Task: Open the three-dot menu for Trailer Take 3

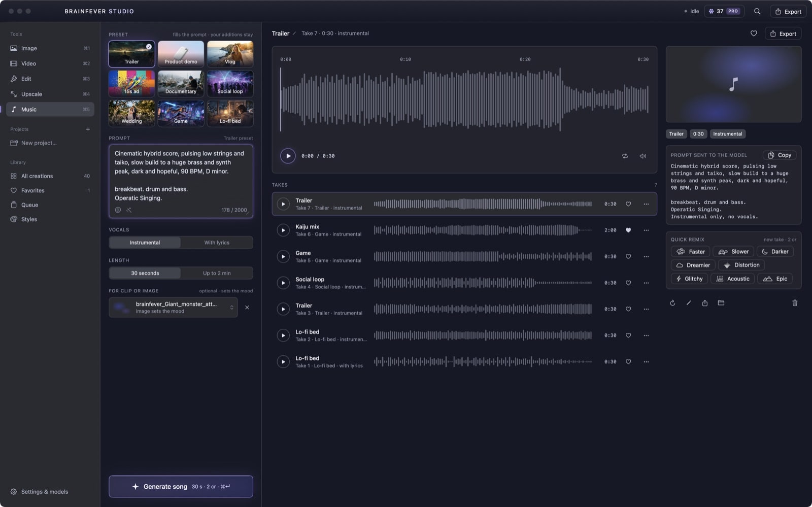Action: (646, 309)
